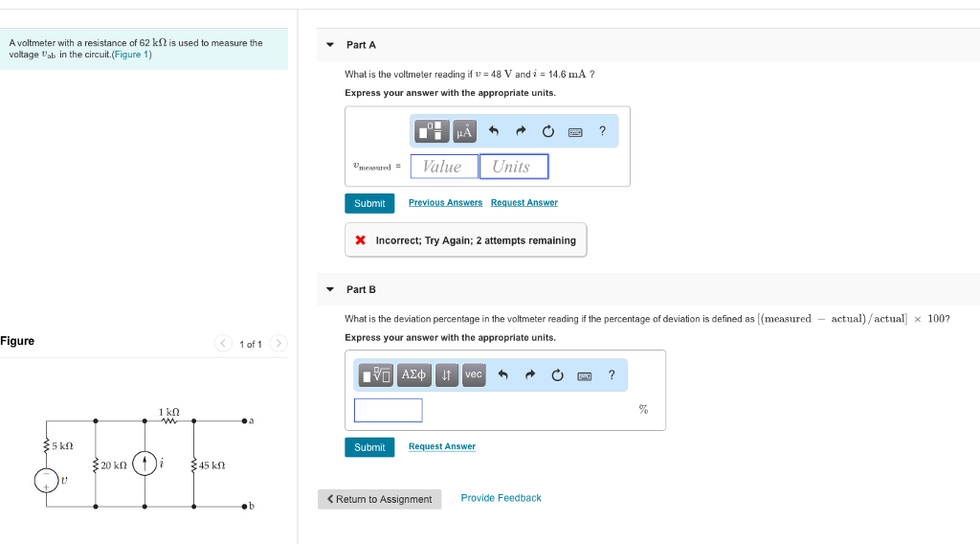Screen dimensions: 980x544
Task: Click Part B percentage answer field
Action: pos(389,410)
